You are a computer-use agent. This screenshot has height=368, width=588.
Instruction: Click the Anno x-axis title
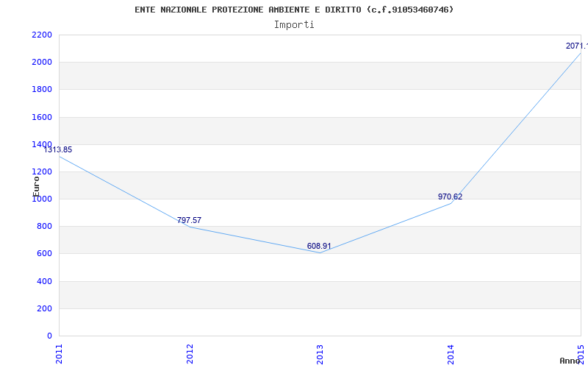point(570,361)
